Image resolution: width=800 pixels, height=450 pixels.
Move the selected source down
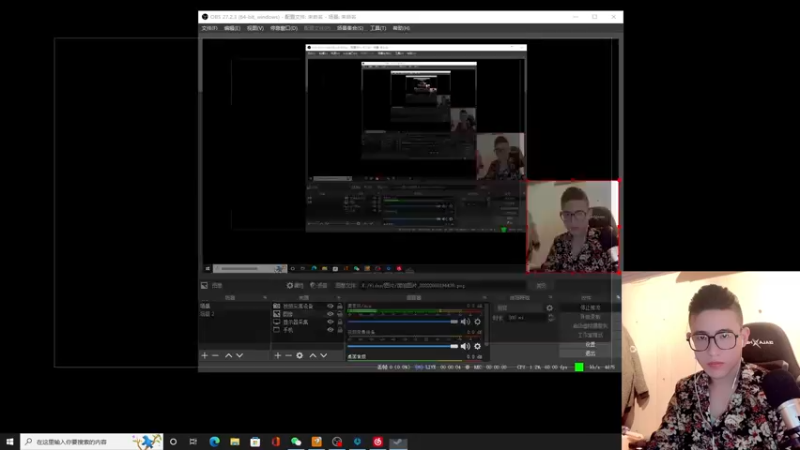(x=324, y=356)
